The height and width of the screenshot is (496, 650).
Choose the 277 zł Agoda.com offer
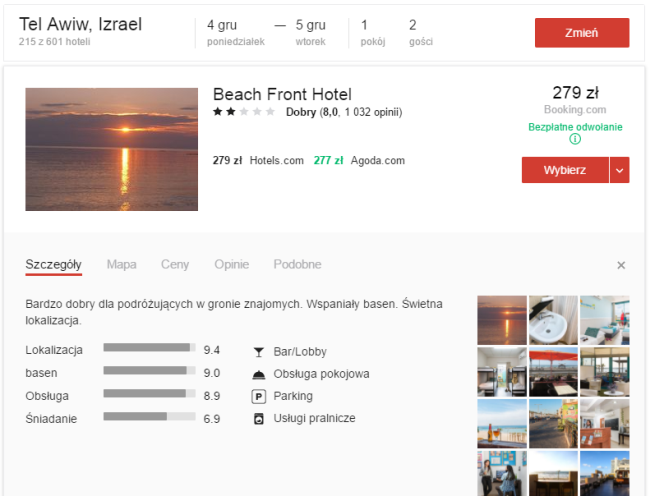[359, 160]
